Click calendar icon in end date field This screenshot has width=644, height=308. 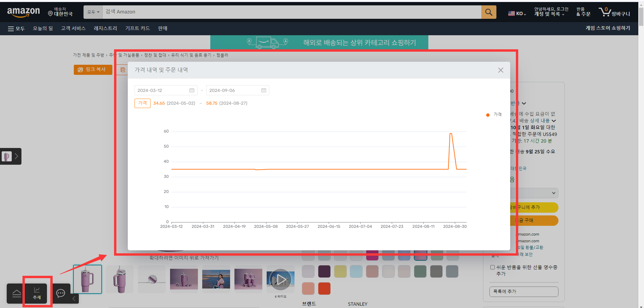[264, 90]
